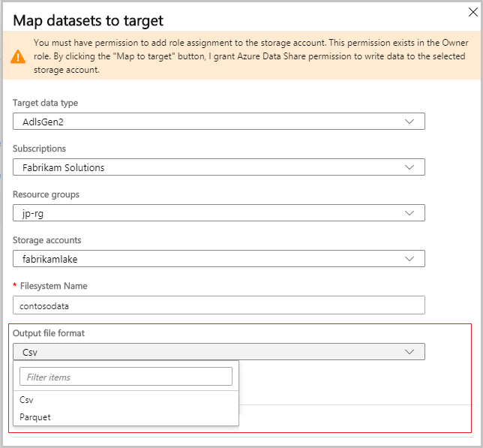Click the Storage accounts field label

[x=47, y=240]
